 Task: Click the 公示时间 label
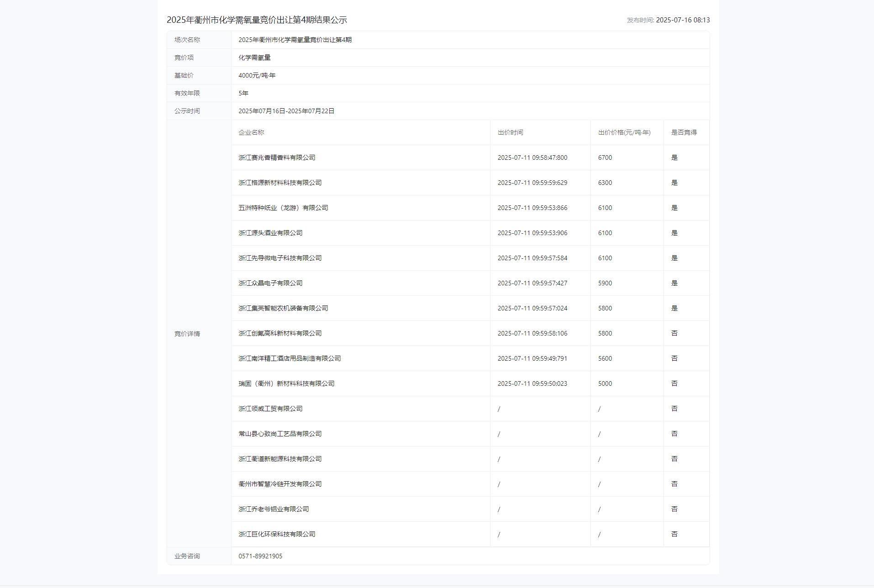coord(187,111)
